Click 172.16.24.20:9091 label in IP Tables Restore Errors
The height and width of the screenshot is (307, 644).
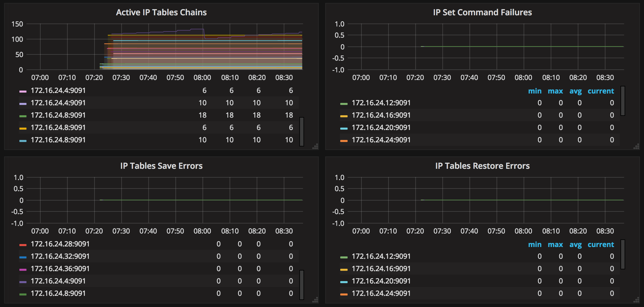click(381, 281)
